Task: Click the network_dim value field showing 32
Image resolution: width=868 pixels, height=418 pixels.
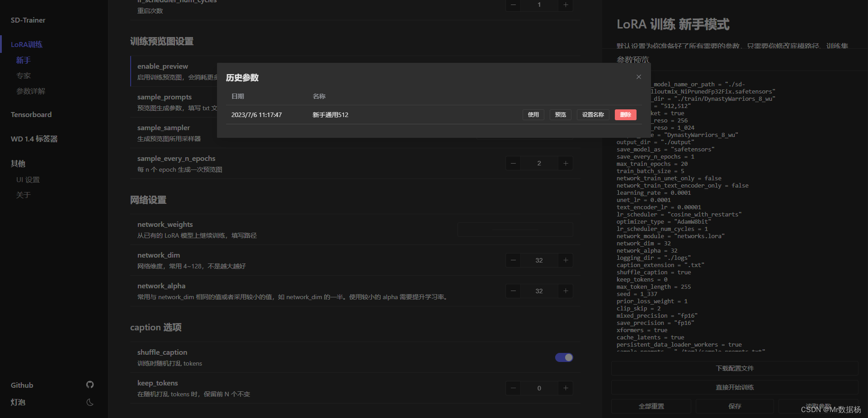Action: click(539, 260)
